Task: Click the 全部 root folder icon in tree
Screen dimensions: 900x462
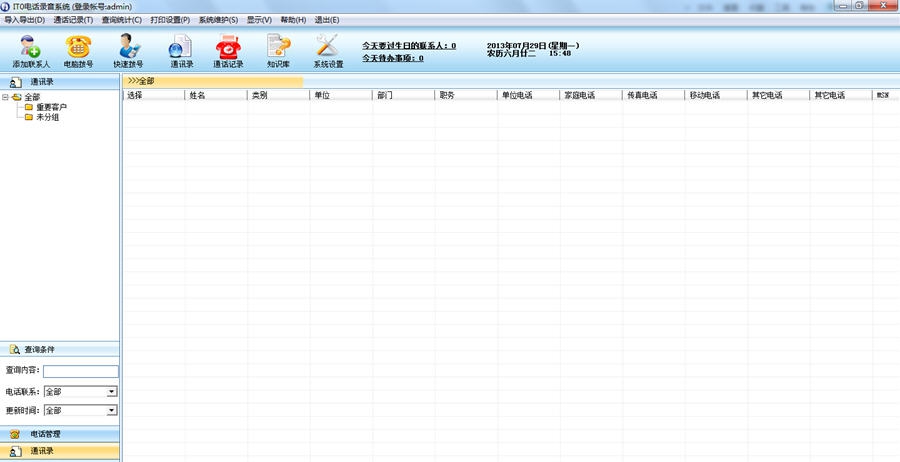Action: (17, 98)
